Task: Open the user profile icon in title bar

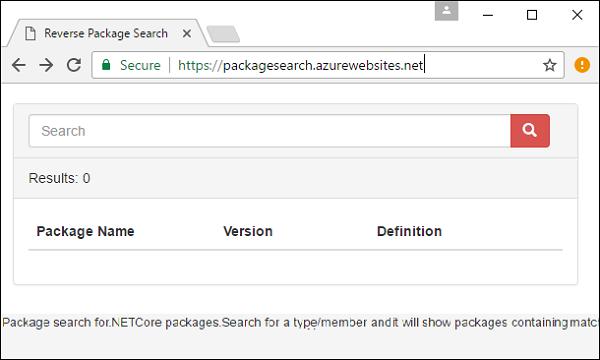Action: pos(447,11)
